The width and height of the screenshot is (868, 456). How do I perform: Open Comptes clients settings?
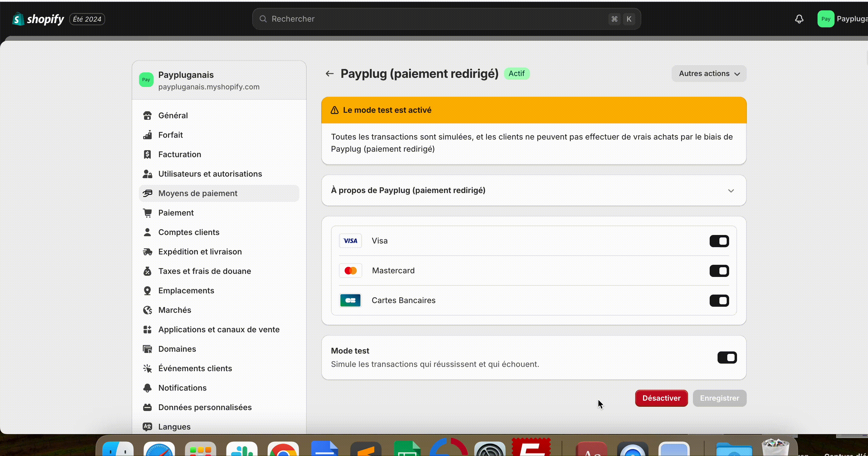click(x=219, y=232)
